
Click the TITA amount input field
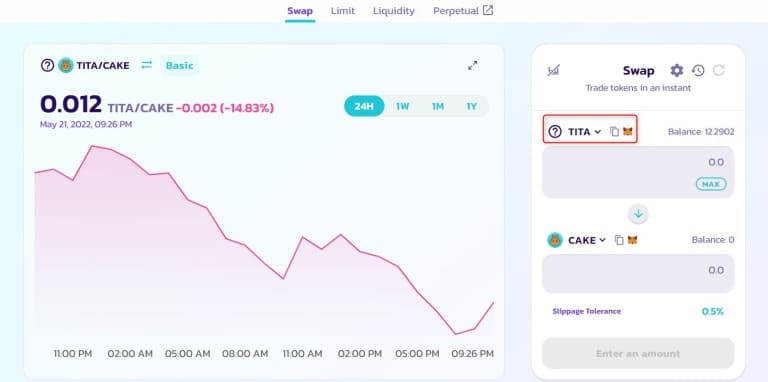point(638,172)
